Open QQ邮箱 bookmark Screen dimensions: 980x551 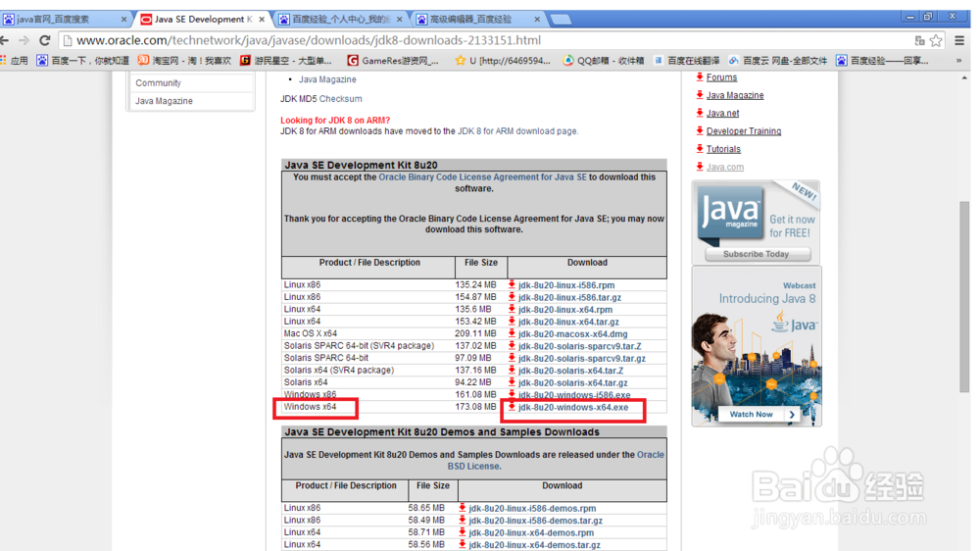(x=604, y=61)
